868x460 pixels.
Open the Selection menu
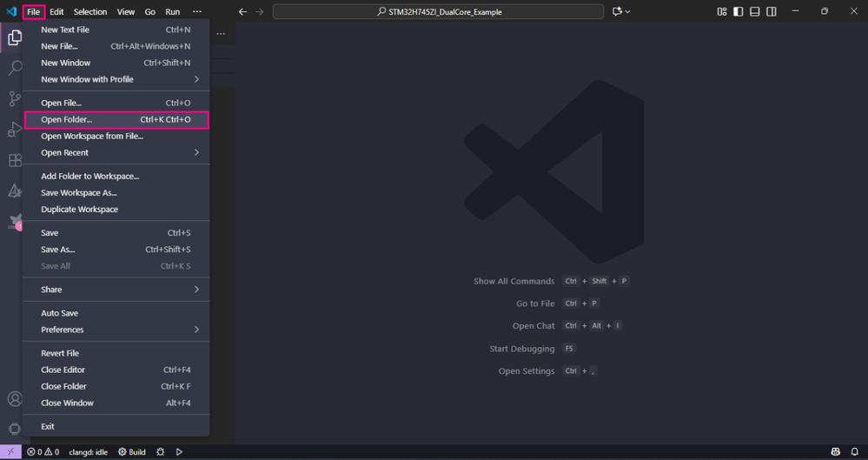(x=90, y=11)
